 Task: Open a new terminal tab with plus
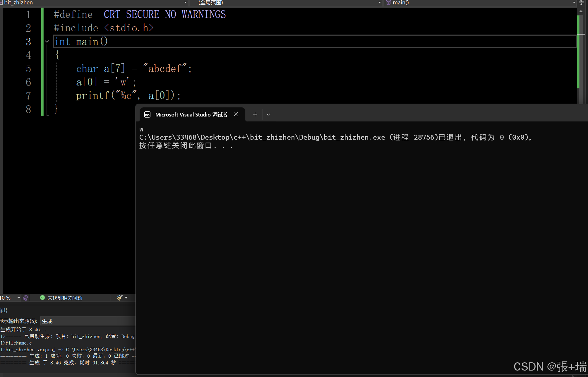pos(255,114)
